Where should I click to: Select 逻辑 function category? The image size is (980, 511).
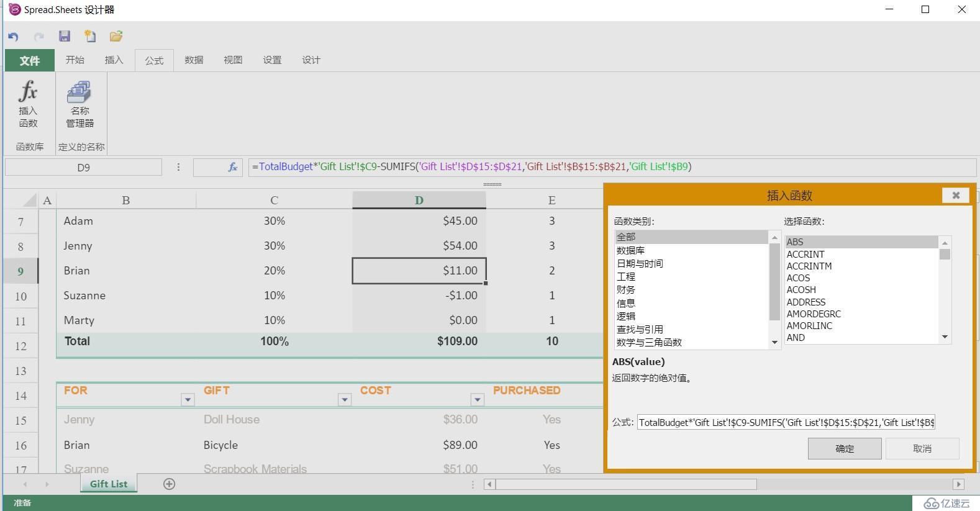(691, 316)
